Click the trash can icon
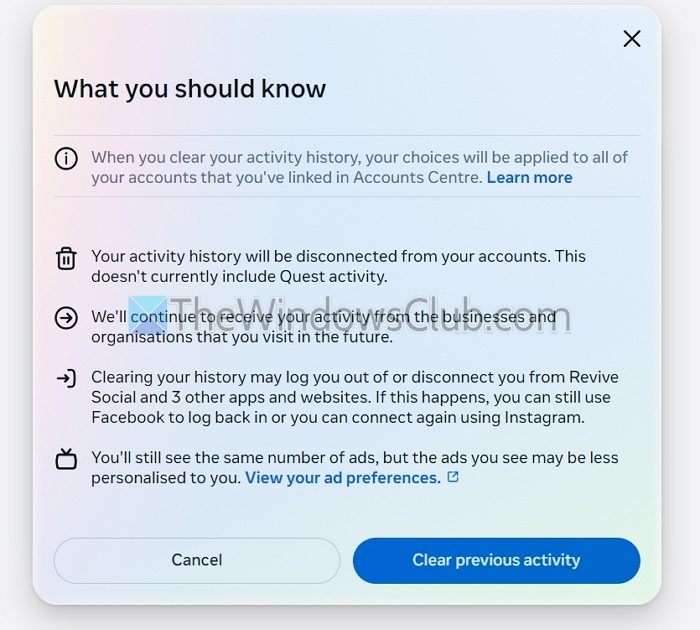This screenshot has width=700, height=630. 66,259
